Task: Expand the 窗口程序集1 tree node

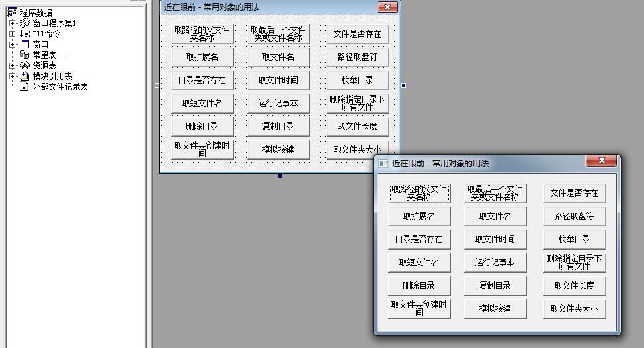Action: (x=13, y=23)
